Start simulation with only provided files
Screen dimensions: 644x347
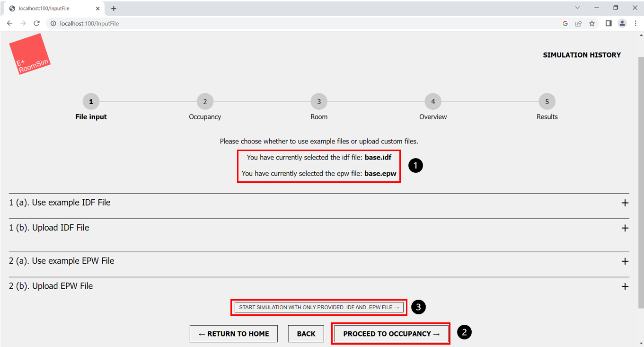319,307
